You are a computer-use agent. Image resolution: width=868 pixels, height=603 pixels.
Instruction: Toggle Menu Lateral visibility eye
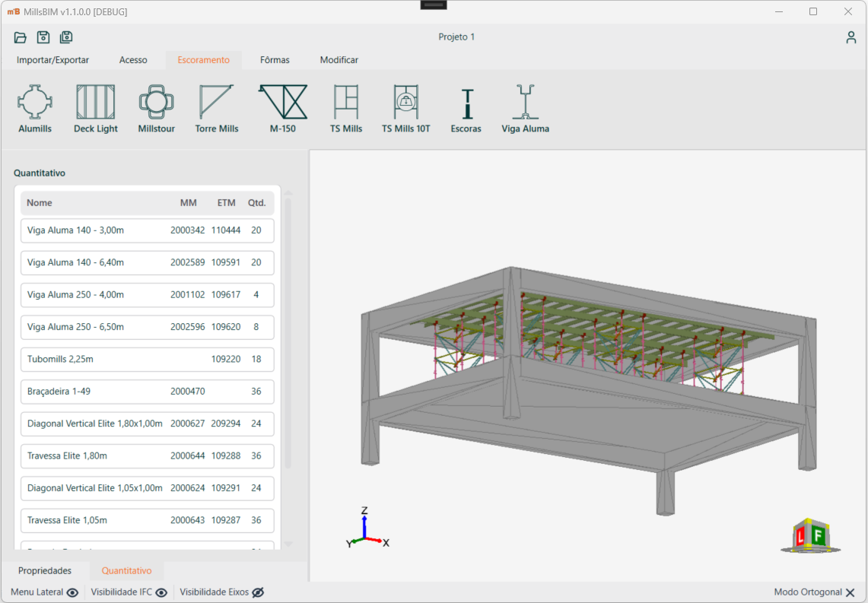click(x=73, y=592)
